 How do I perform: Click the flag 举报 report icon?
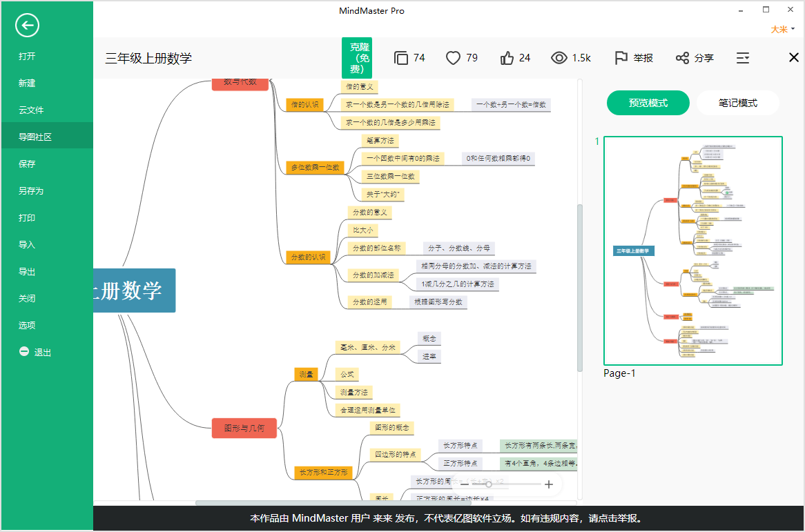coord(621,58)
